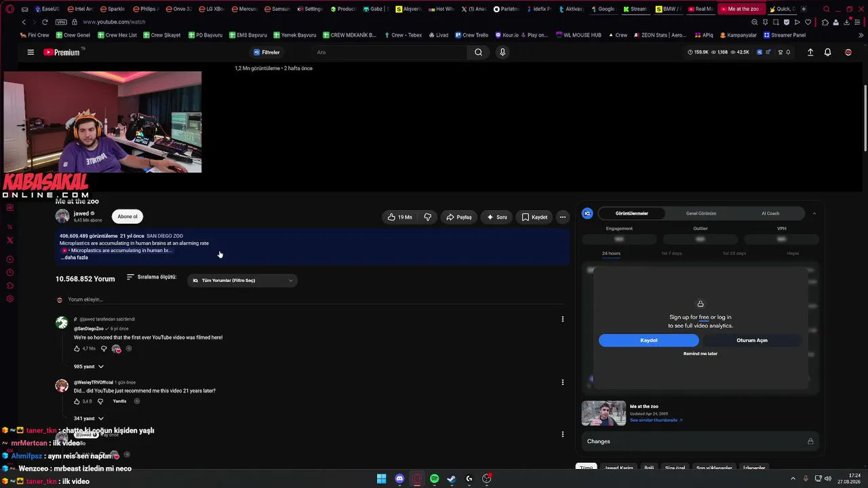The width and height of the screenshot is (868, 488).
Task: Toggle the VPN badge in address bar
Action: click(x=61, y=22)
